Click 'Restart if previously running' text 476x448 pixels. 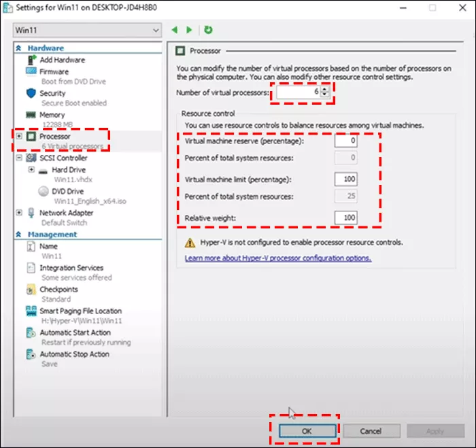point(86,342)
